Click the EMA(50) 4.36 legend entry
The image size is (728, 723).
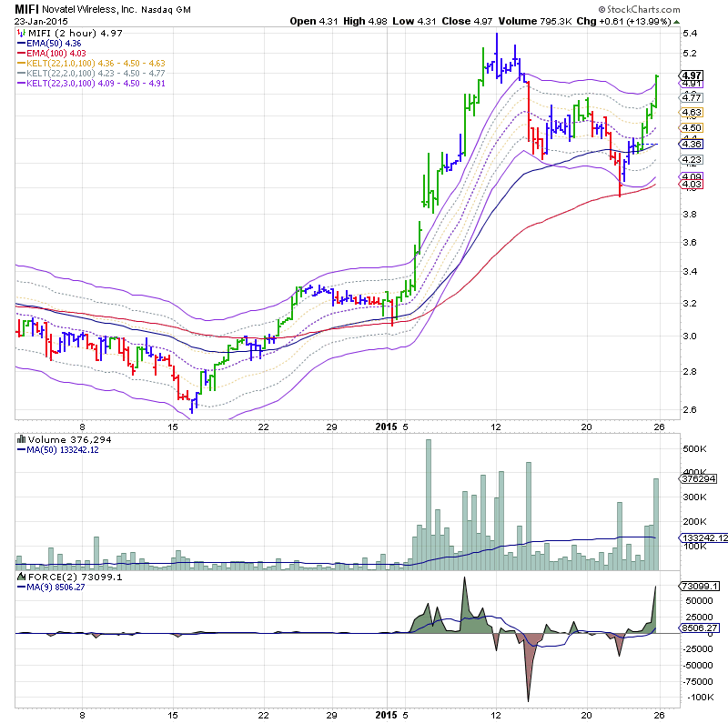pos(54,43)
